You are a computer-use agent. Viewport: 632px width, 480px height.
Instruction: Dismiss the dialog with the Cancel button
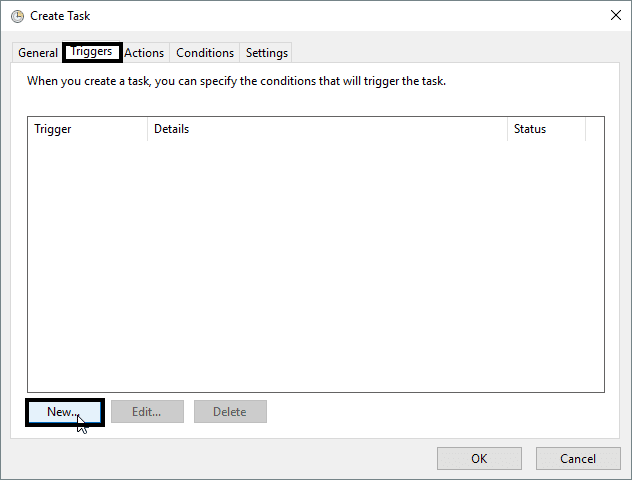tap(578, 458)
